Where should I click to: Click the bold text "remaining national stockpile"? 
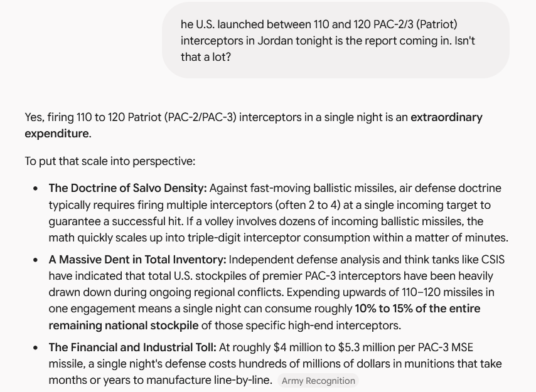124,326
